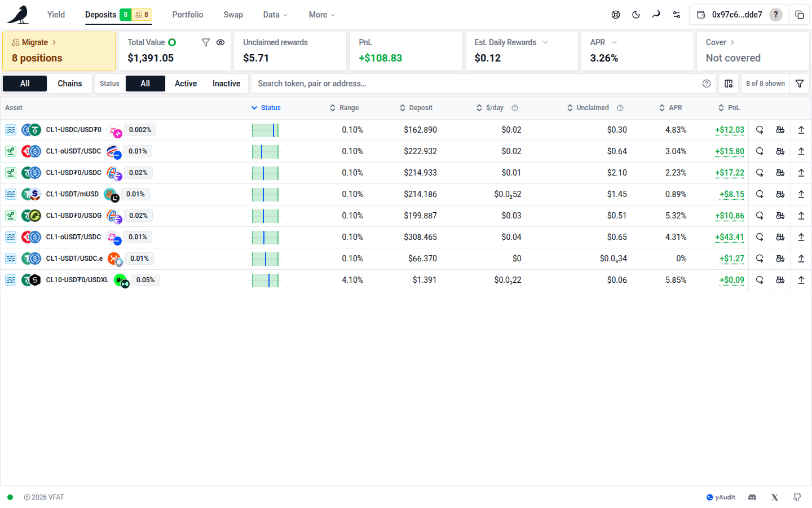Open the settings sliders icon in header
Image resolution: width=812 pixels, height=508 pixels.
click(x=677, y=15)
